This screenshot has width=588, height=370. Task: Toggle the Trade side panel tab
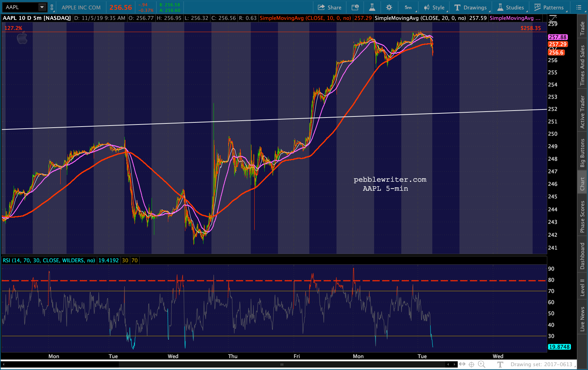pyautogui.click(x=582, y=29)
